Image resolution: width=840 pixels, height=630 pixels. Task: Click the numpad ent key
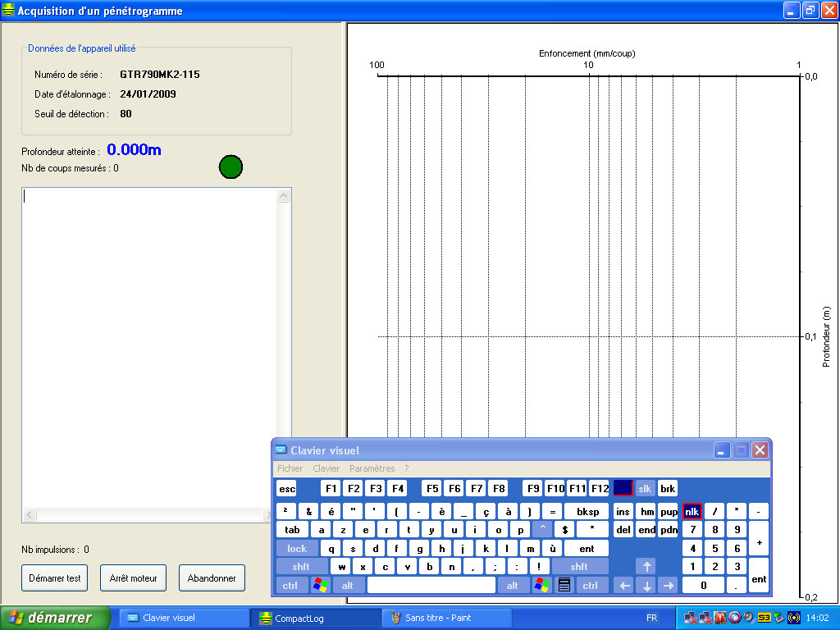tap(759, 575)
